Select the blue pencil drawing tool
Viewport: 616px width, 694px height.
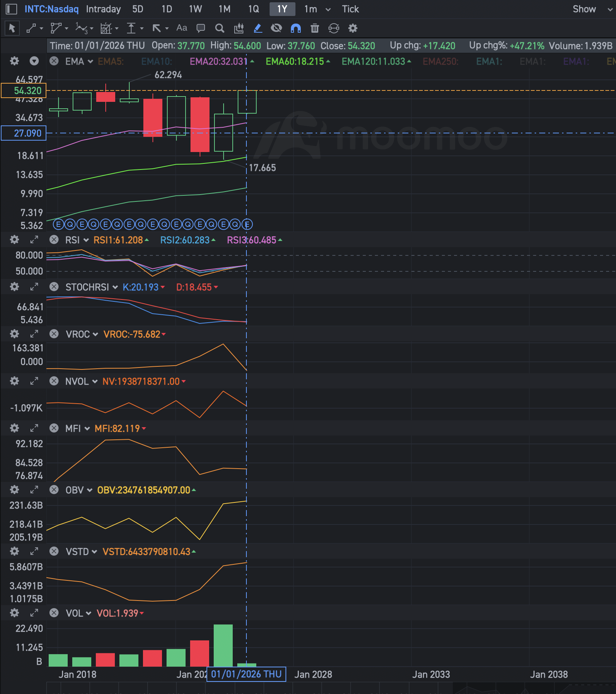pyautogui.click(x=258, y=28)
